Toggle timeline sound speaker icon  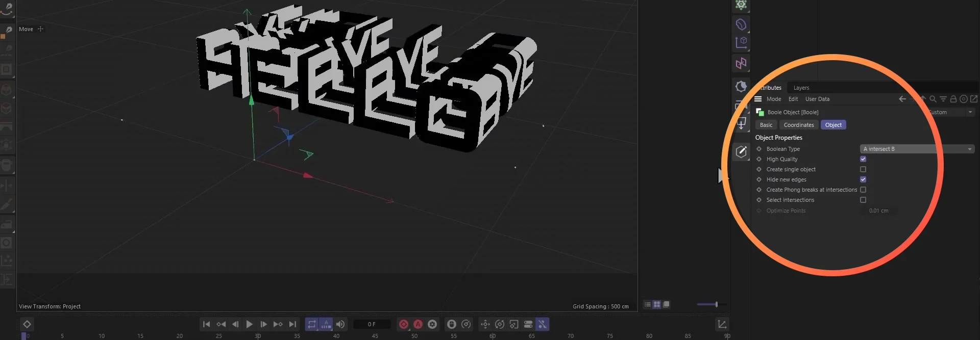[x=340, y=324]
